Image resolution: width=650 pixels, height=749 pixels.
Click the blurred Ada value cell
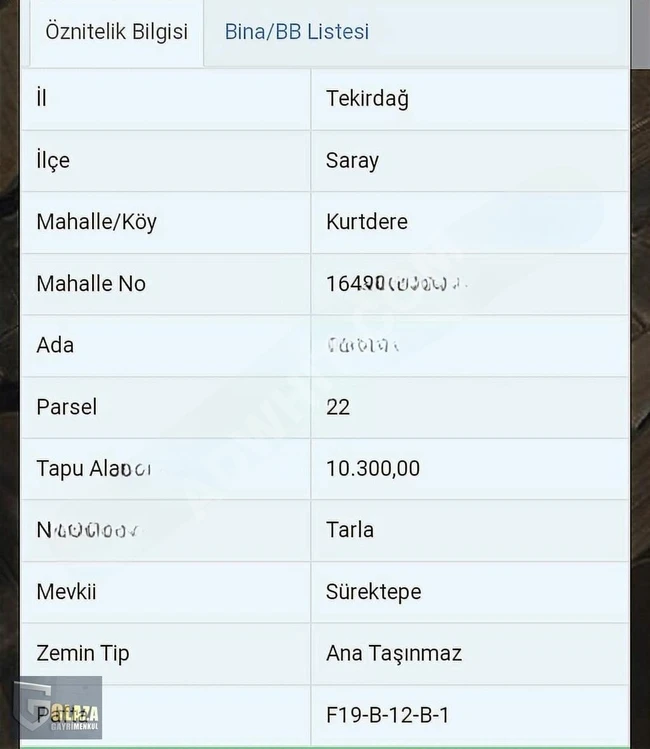469,345
